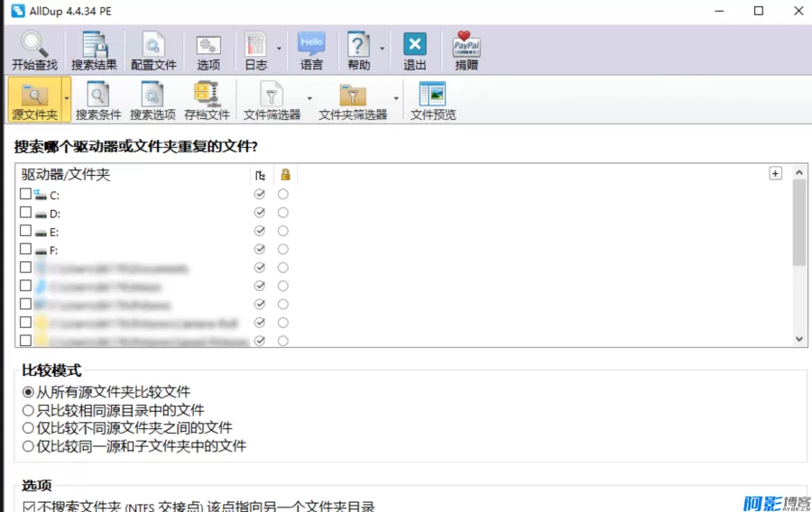Image resolution: width=812 pixels, height=512 pixels.
Task: Expand the 帮助 help dropdown arrow
Action: click(383, 49)
